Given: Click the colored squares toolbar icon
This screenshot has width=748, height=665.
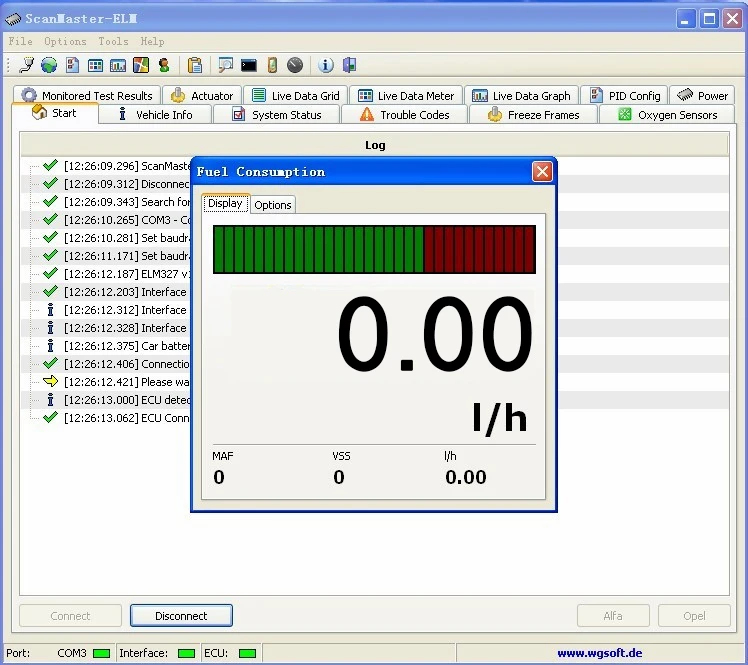Looking at the screenshot, I should coord(141,65).
